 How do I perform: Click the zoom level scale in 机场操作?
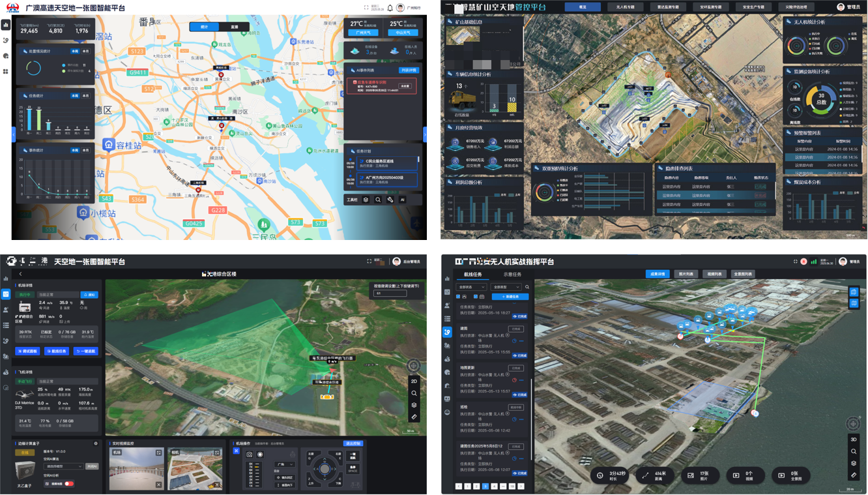pyautogui.click(x=253, y=475)
